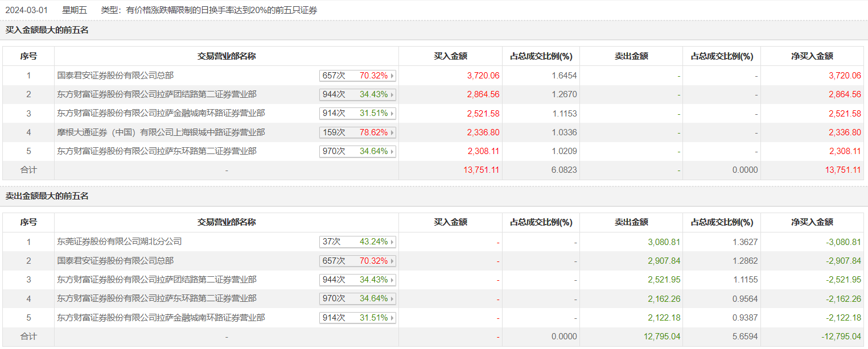Open 摩根大通证券上海银城中路 branch link
868x349 pixels.
tap(161, 132)
